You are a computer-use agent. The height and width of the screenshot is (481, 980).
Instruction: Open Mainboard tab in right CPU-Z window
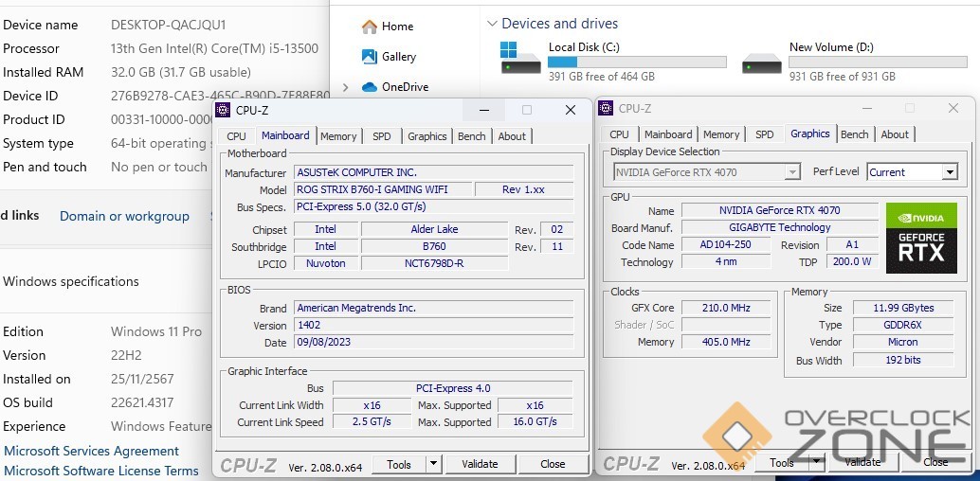click(x=668, y=134)
